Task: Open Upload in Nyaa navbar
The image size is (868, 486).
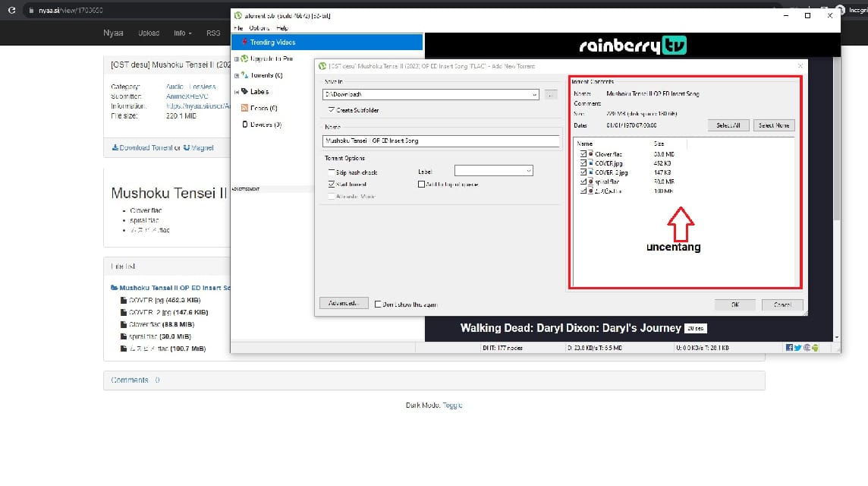Action: [149, 33]
